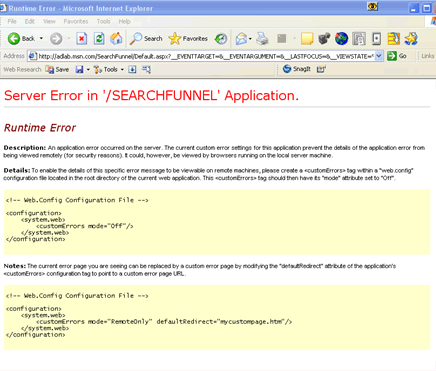Image resolution: width=436 pixels, height=371 pixels.
Task: Open dropdown arrow beside floppy disk icon
Action: tap(88, 69)
